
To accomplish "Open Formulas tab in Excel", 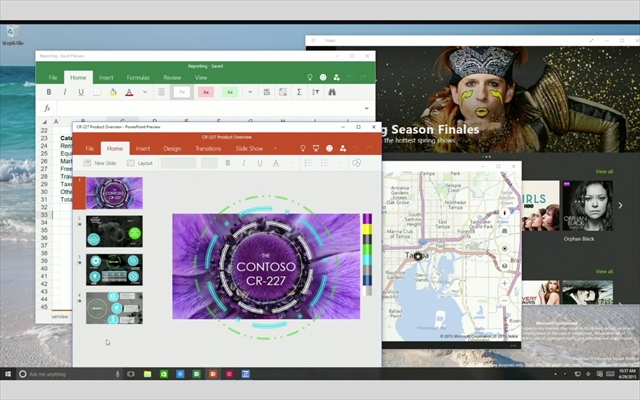I will click(138, 78).
